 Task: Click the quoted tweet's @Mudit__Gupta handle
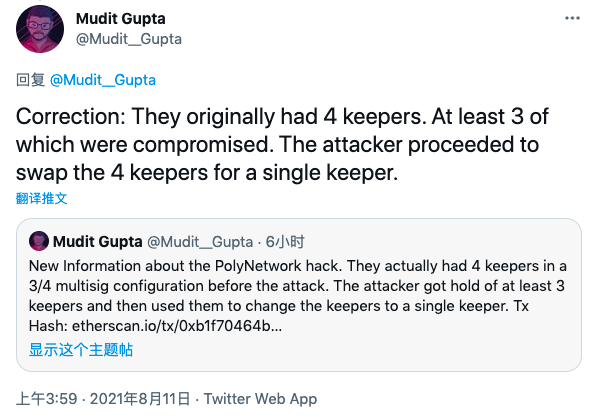pos(200,242)
